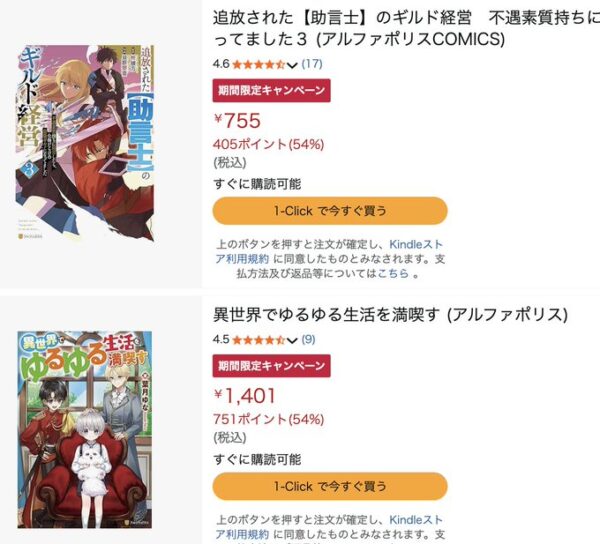The height and width of the screenshot is (544, 600).
Task: Open the こちら link about payment and returns
Action: point(393,274)
